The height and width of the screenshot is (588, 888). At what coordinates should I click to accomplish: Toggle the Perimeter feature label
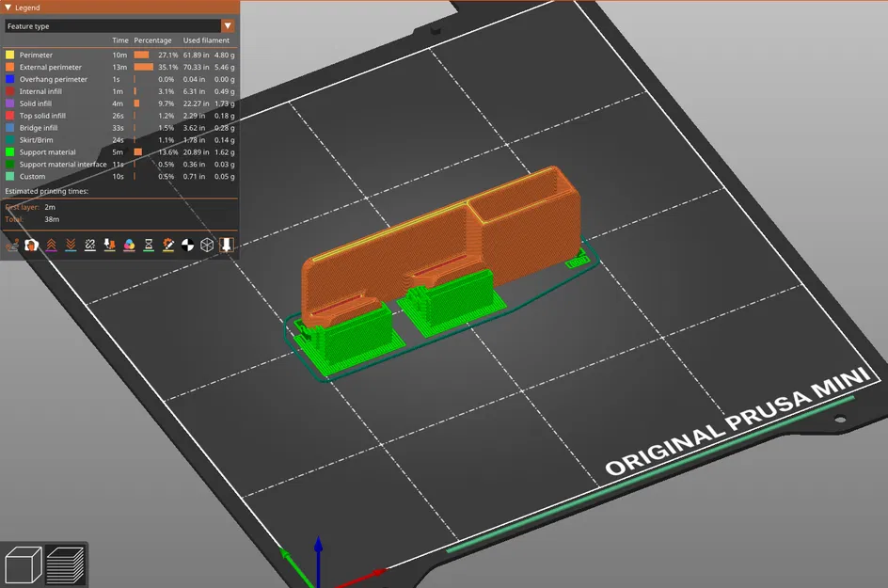pos(36,55)
